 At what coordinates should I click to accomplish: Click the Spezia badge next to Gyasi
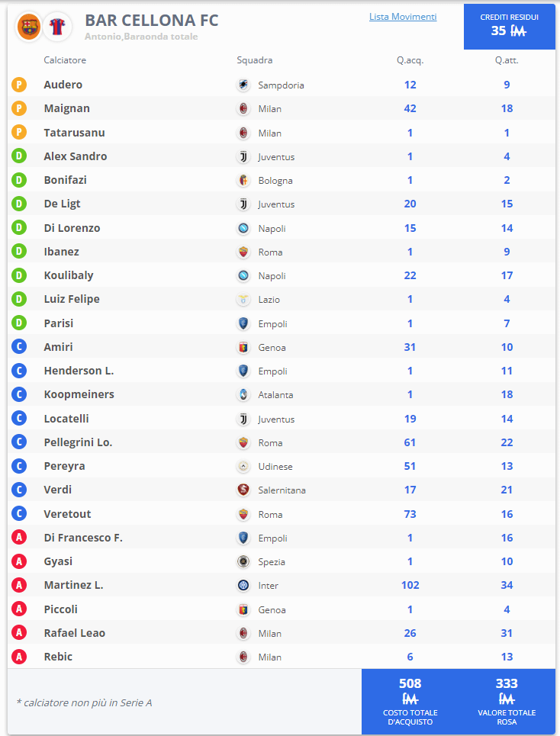tap(243, 561)
